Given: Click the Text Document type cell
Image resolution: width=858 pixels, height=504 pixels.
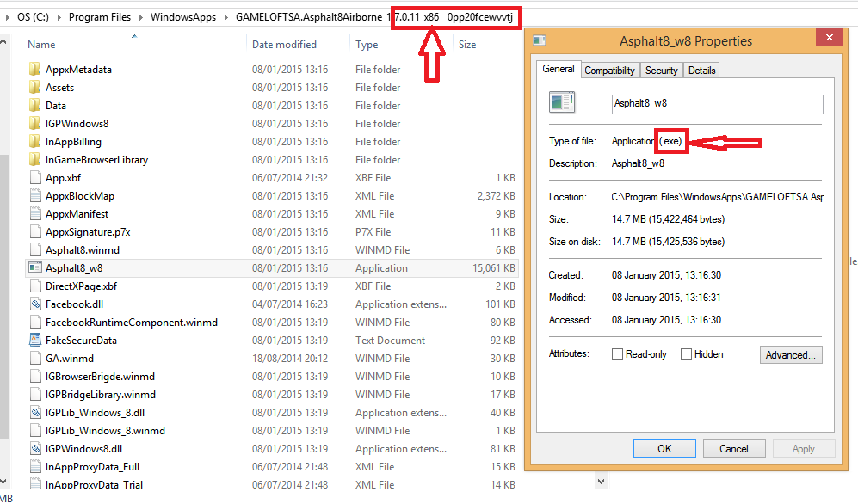Looking at the screenshot, I should click(390, 340).
